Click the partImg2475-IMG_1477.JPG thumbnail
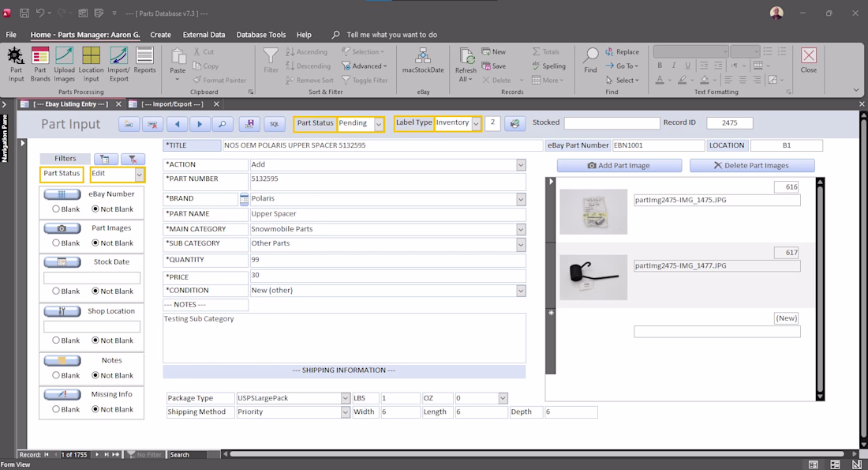The image size is (868, 470). pos(593,277)
